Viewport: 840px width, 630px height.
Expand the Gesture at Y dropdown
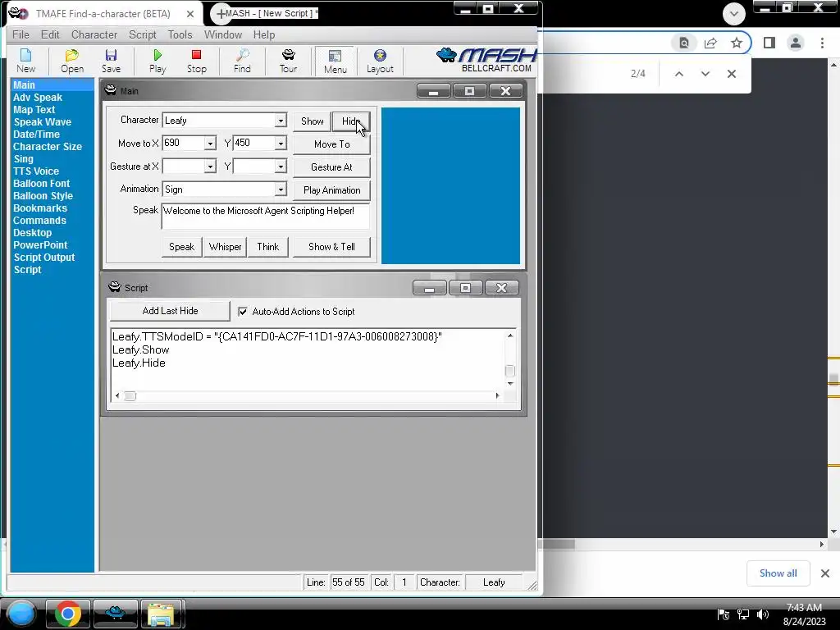point(281,167)
